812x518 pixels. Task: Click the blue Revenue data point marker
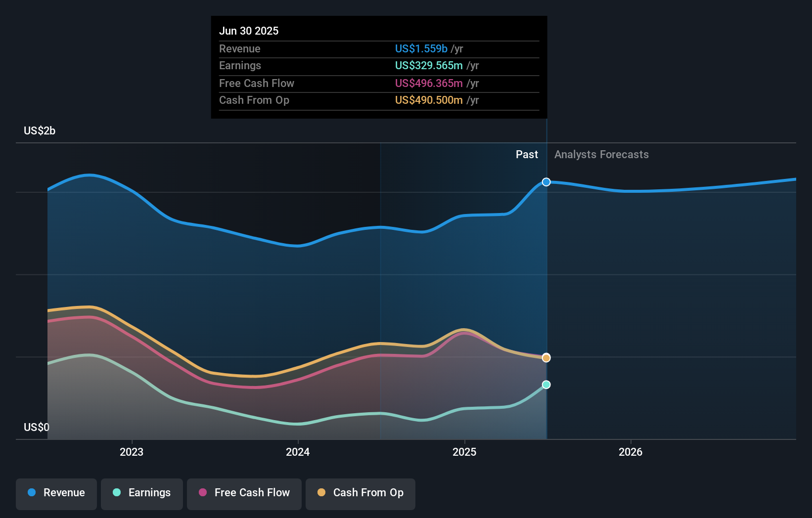pyautogui.click(x=546, y=182)
